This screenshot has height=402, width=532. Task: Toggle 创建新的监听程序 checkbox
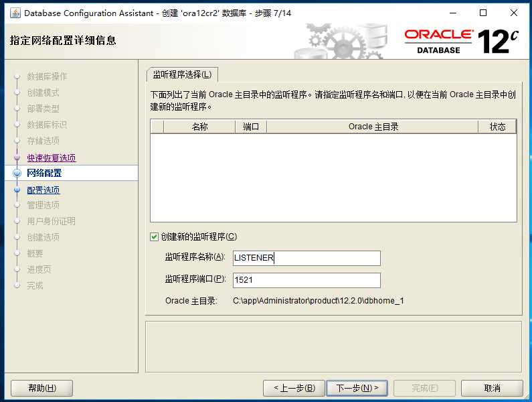[x=154, y=237]
